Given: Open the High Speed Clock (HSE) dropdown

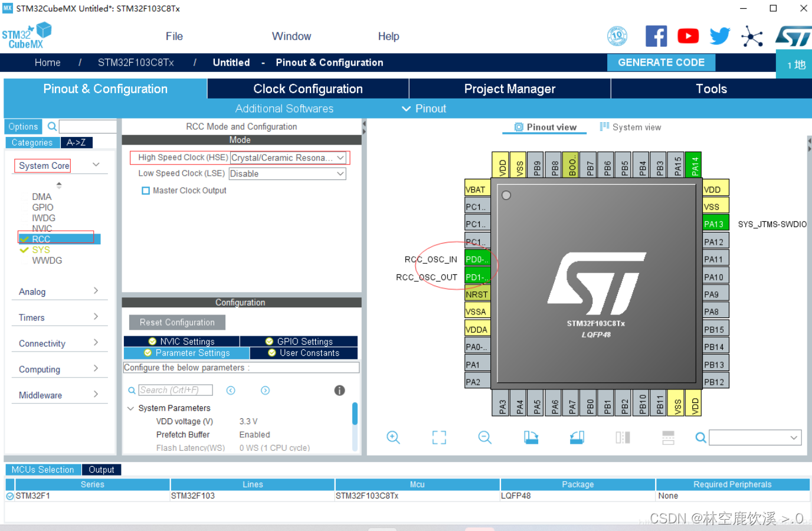Looking at the screenshot, I should coord(341,158).
